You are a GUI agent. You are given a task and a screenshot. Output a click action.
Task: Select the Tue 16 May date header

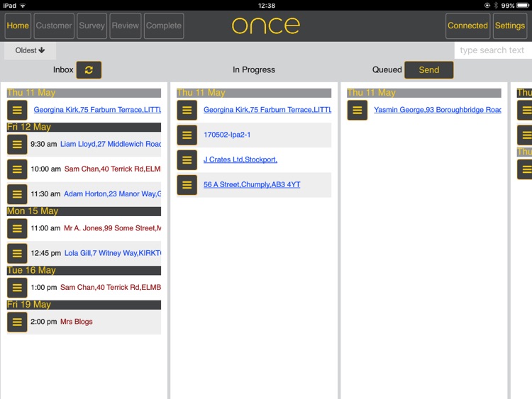[x=84, y=271]
